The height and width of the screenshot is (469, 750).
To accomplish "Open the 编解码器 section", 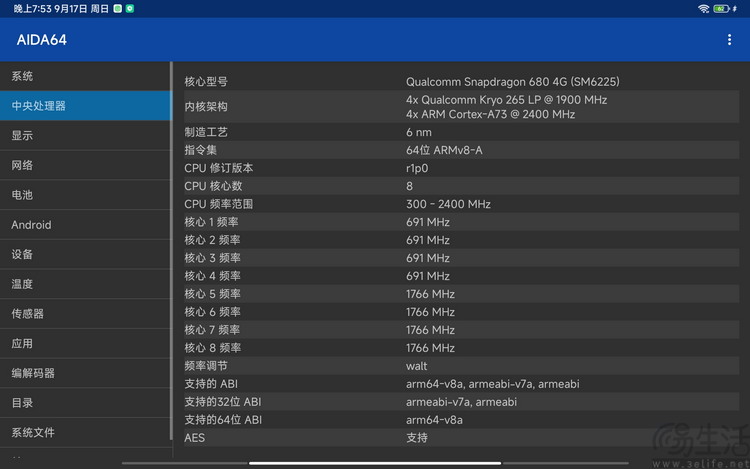I will tap(86, 373).
